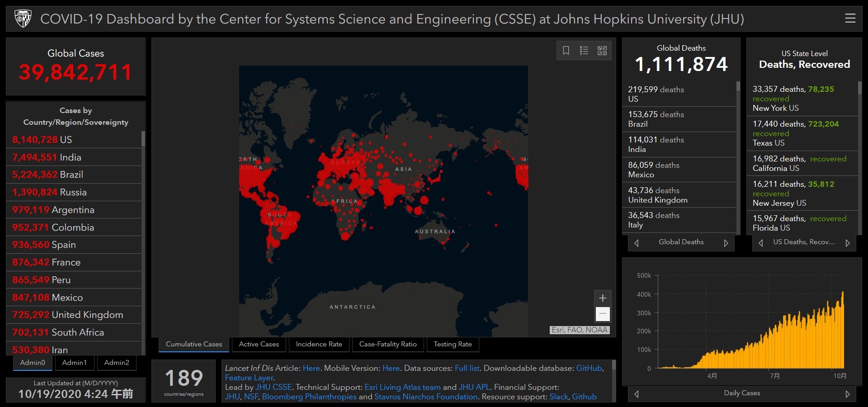The image size is (868, 407).
Task: Select the 847,108 Mexico cases row
Action: point(74,298)
